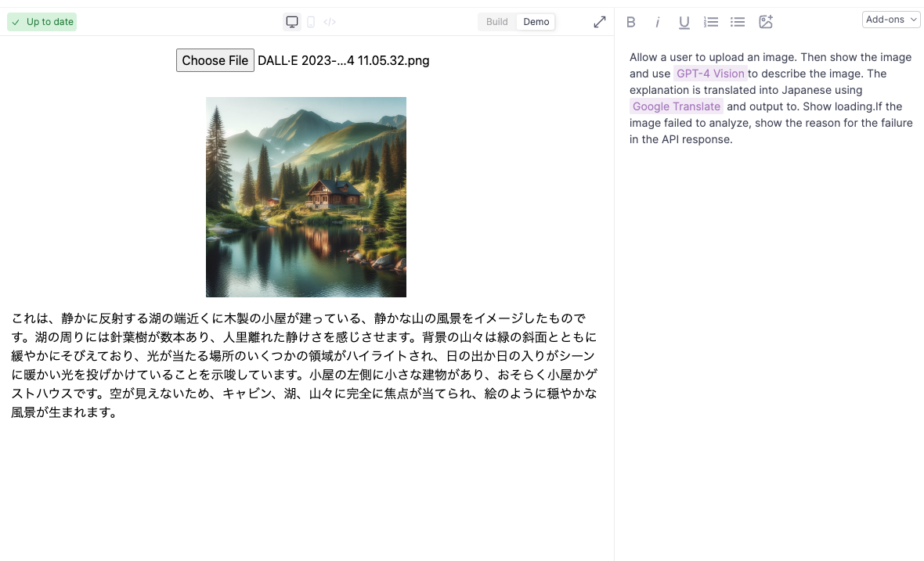Apply underline formatting in editor toolbar

tap(684, 23)
